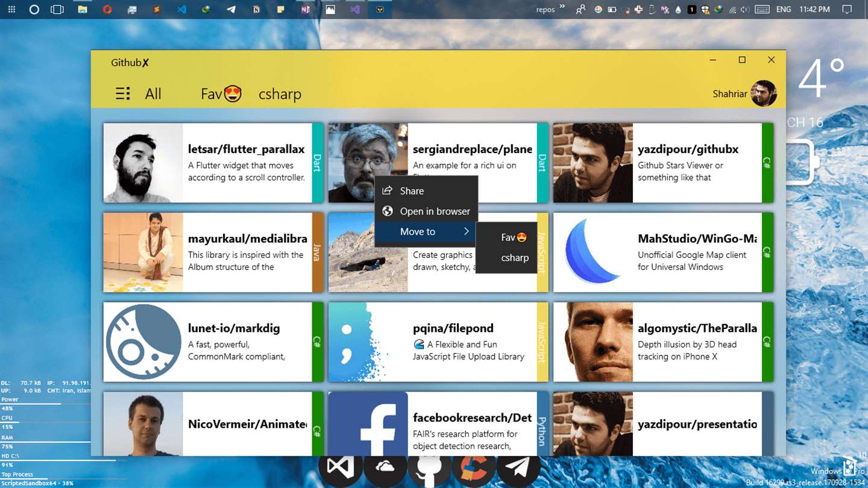This screenshot has width=868, height=488.
Task: Open the lunet-io/markdig repo title
Action: [x=234, y=328]
